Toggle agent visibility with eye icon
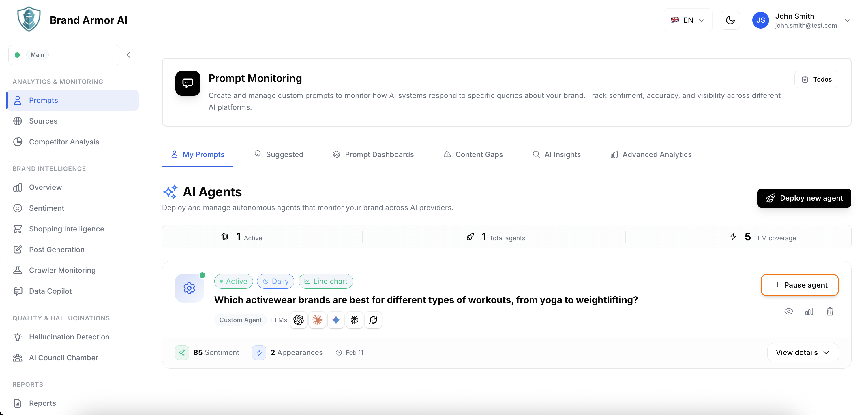Image resolution: width=868 pixels, height=415 pixels. [788, 311]
